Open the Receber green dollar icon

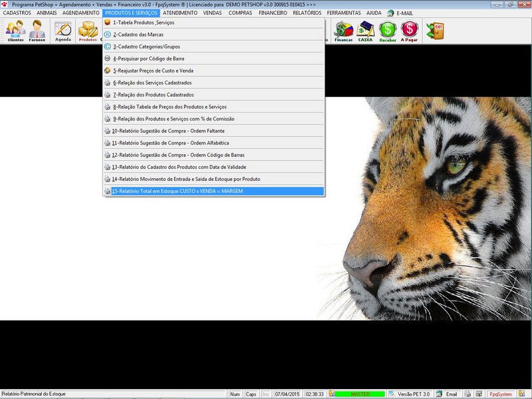point(388,31)
